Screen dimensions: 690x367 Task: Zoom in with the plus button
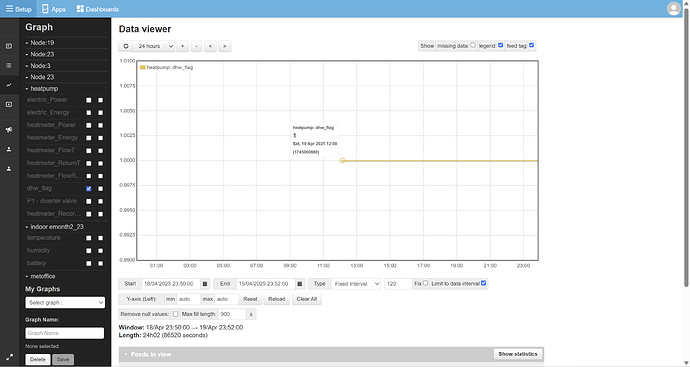(183, 46)
